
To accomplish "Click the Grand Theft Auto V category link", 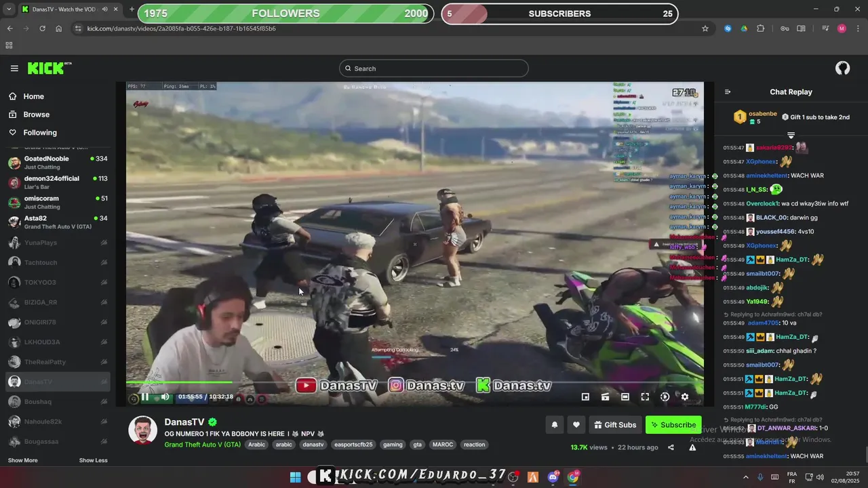I will coord(202,445).
